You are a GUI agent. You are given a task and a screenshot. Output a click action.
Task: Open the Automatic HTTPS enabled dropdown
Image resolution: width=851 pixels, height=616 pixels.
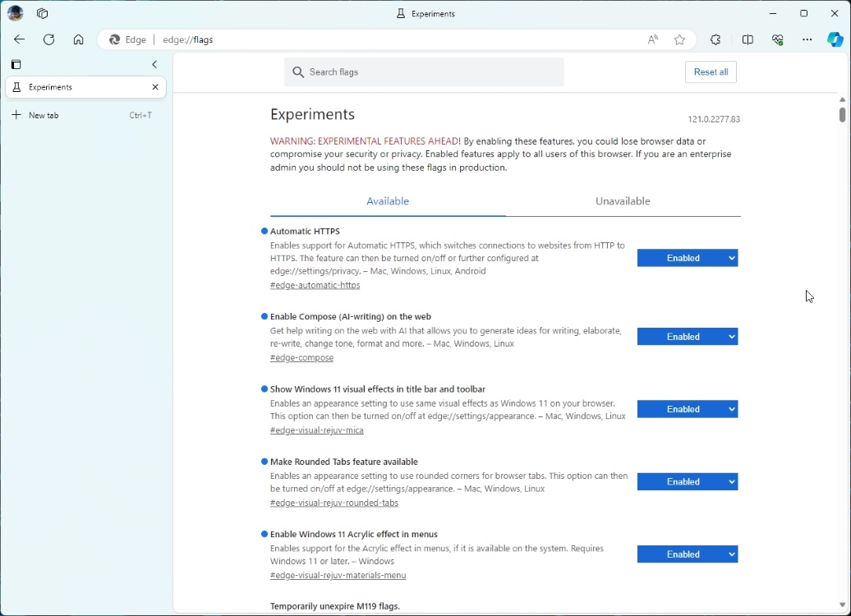click(x=688, y=257)
